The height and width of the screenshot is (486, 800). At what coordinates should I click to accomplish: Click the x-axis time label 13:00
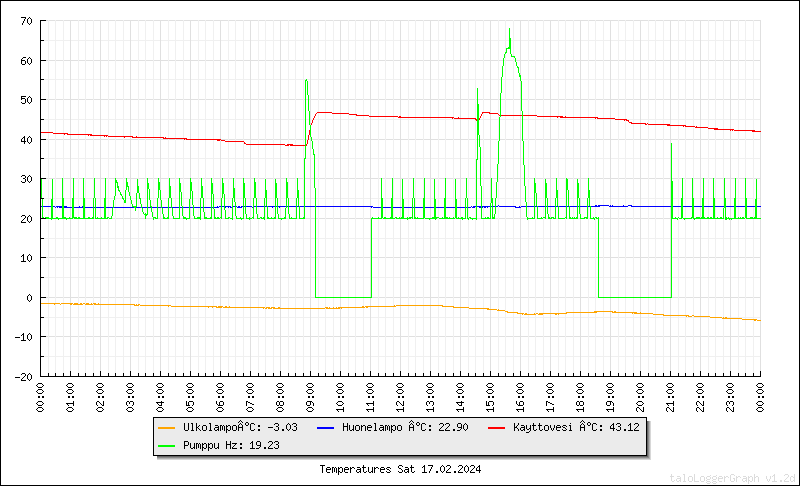pyautogui.click(x=431, y=398)
